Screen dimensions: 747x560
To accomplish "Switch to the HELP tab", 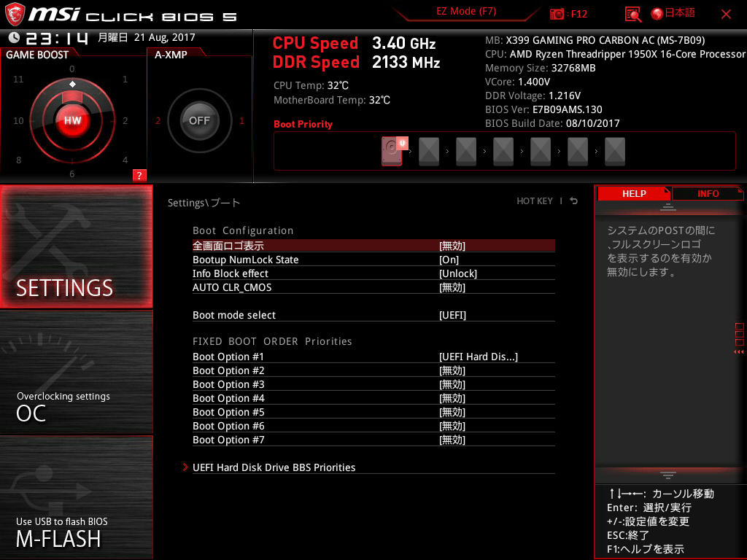I will point(634,194).
